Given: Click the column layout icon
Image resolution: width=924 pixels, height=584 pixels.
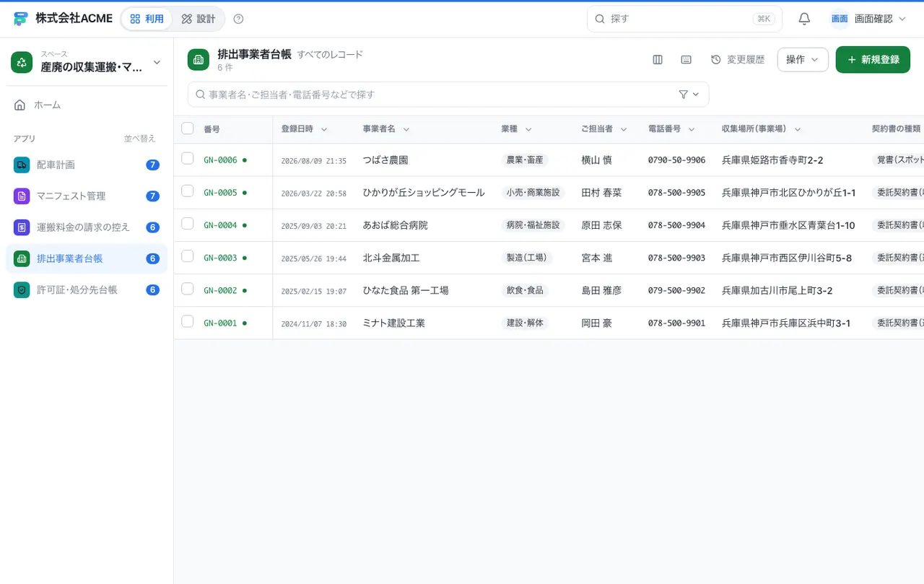Looking at the screenshot, I should pyautogui.click(x=658, y=60).
